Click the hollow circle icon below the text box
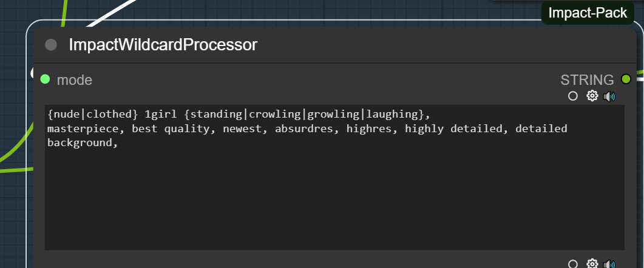 coord(572,264)
